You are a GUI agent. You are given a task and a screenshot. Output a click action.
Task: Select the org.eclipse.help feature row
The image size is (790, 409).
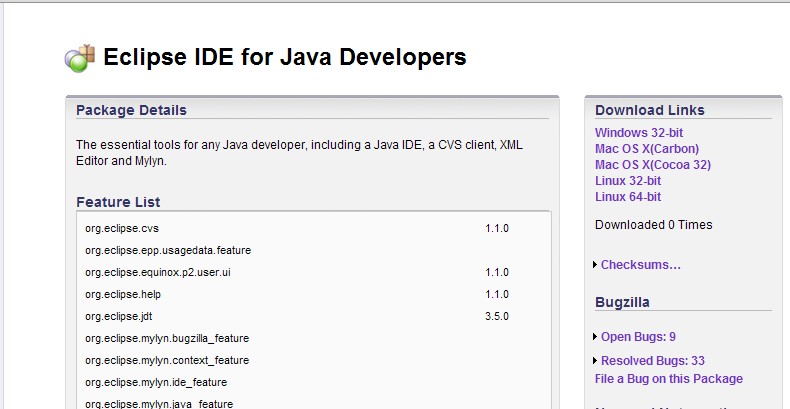[x=313, y=294]
